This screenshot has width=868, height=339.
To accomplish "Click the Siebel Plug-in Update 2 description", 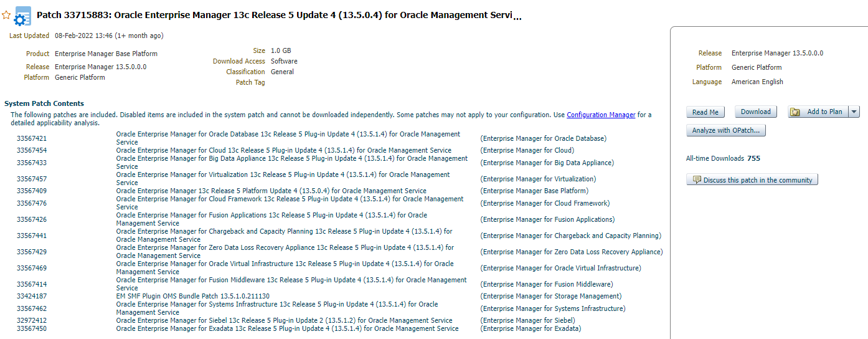I will [284, 321].
